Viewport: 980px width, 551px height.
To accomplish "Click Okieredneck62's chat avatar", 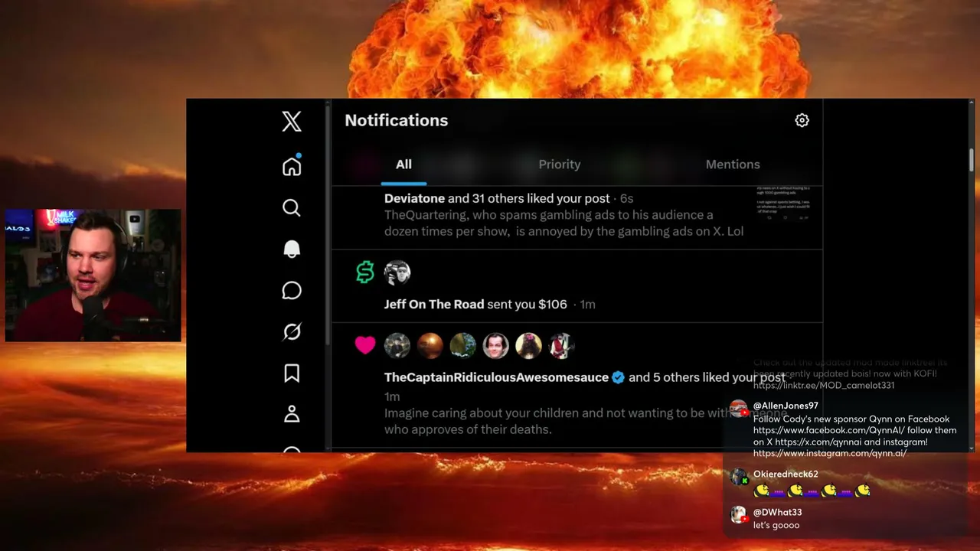I will 738,478.
